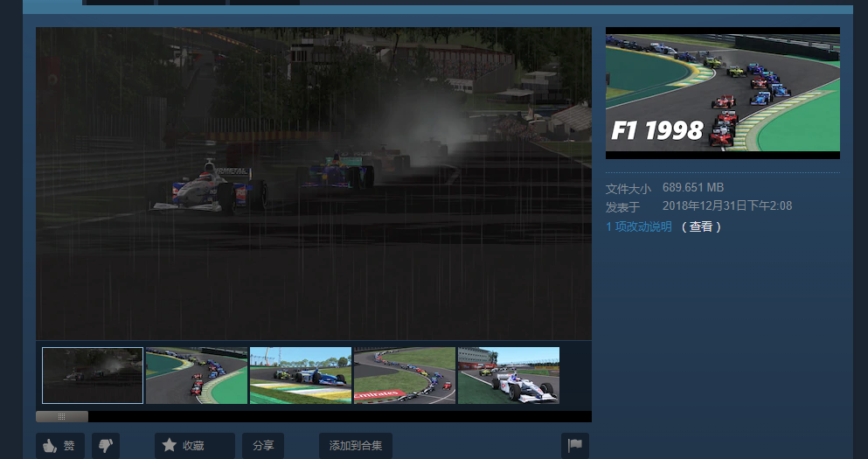Open the 1 项改动说明 change notes link

tap(639, 226)
